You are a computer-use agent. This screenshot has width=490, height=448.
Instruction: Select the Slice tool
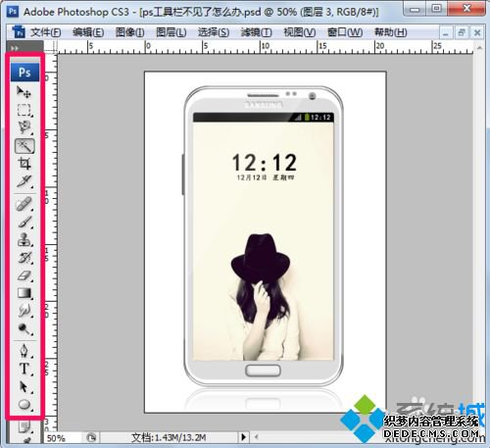pos(24,181)
